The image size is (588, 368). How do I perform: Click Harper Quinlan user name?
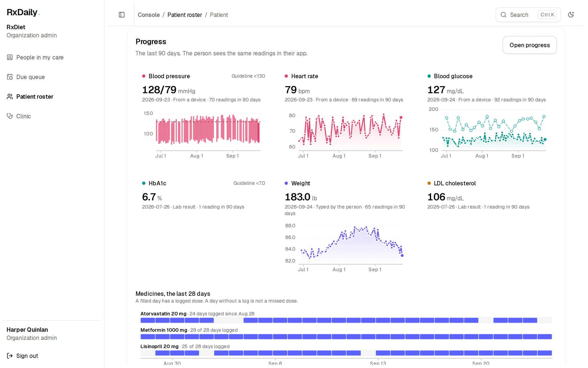(27, 330)
